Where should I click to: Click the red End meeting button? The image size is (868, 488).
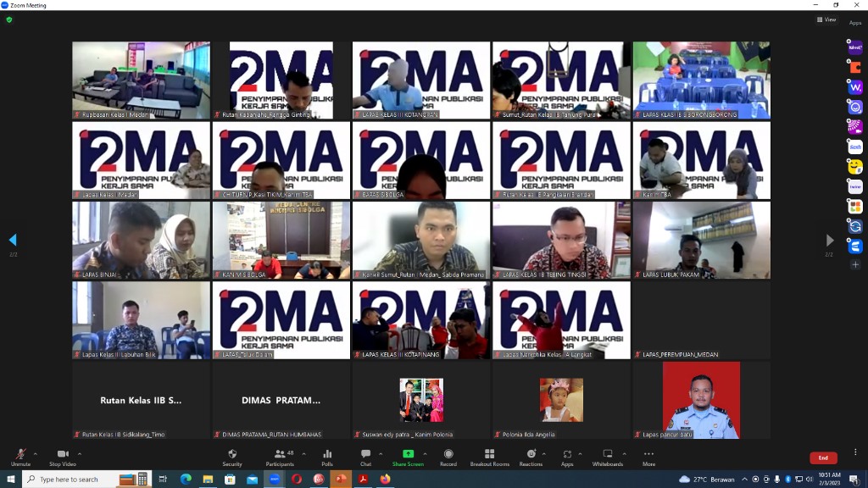pyautogui.click(x=822, y=458)
